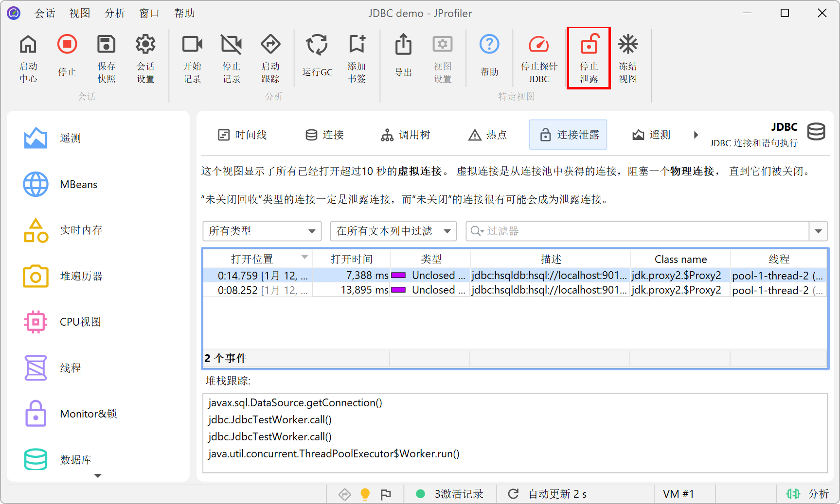Open the text column filter dropdown
The image size is (840, 504).
[393, 231]
